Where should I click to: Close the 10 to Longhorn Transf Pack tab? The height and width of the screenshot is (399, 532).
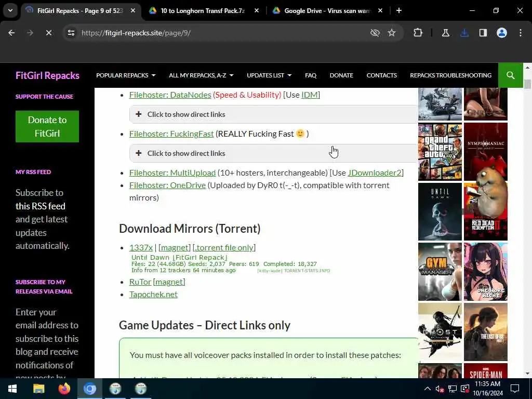[257, 10]
